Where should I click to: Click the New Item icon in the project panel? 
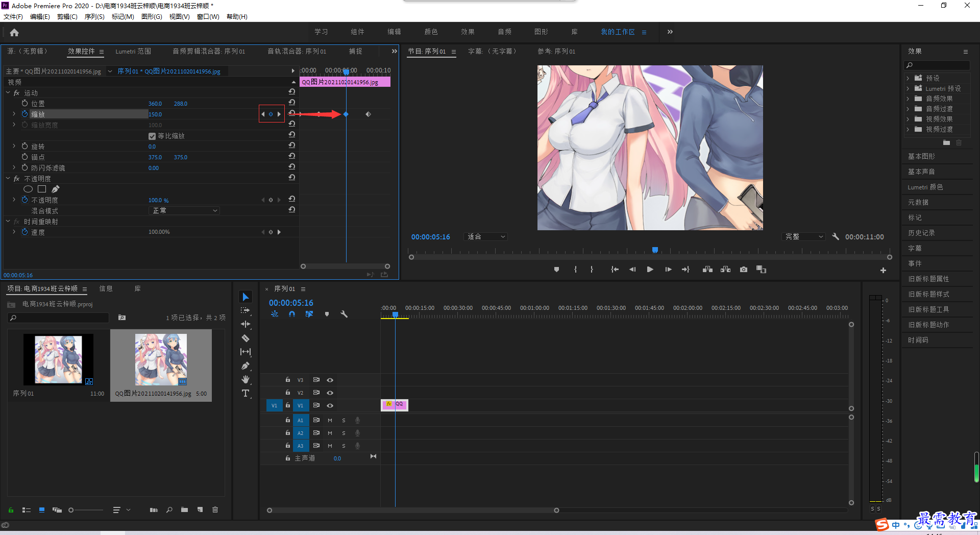point(200,509)
